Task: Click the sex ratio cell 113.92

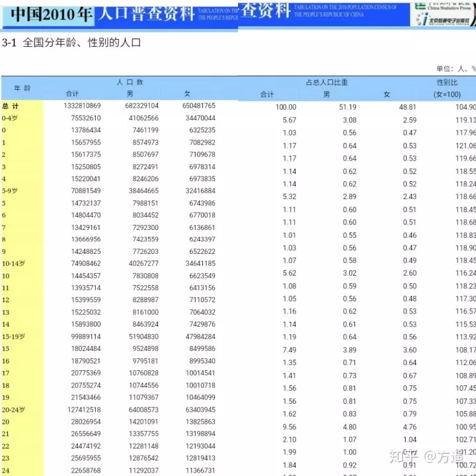Action: [x=465, y=337]
